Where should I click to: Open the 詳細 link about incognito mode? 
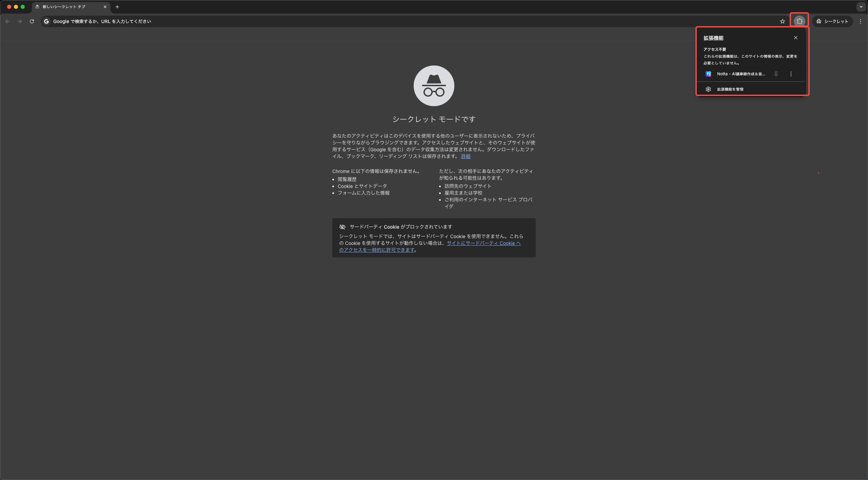[466, 156]
